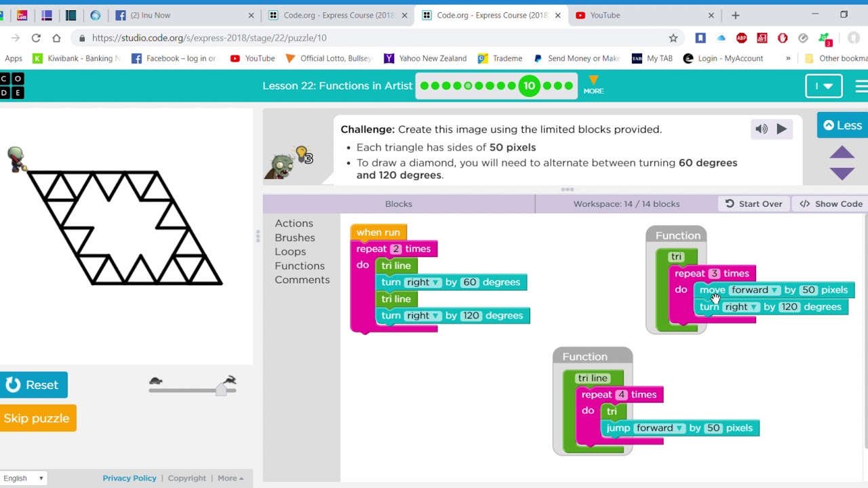Open turn direction dropdown on 60 degrees block
868x488 pixels.
click(x=424, y=283)
